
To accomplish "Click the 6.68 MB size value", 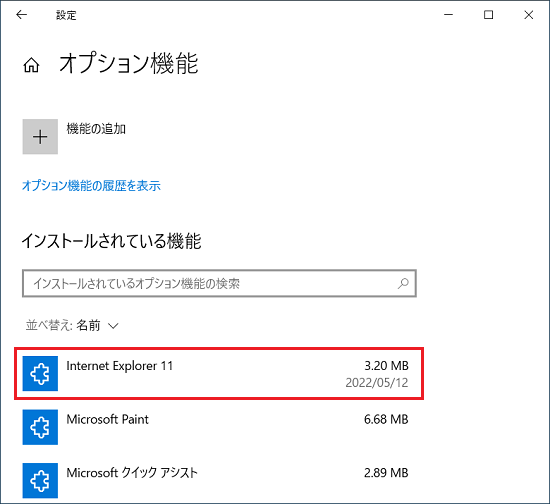I will click(x=386, y=419).
